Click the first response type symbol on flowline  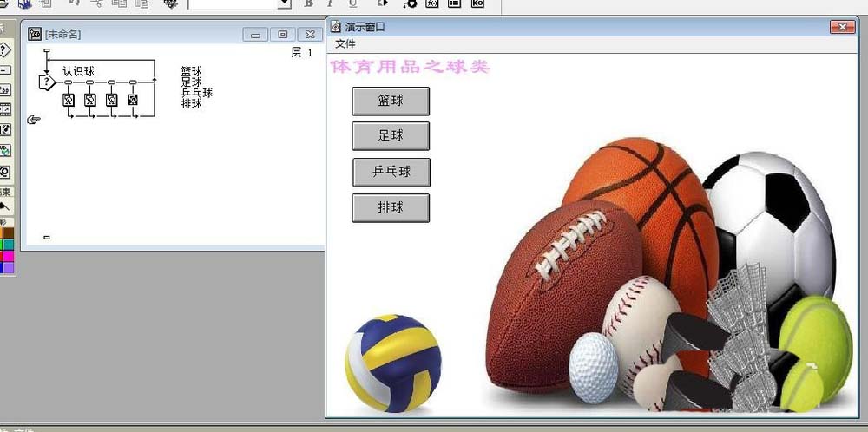(x=68, y=82)
